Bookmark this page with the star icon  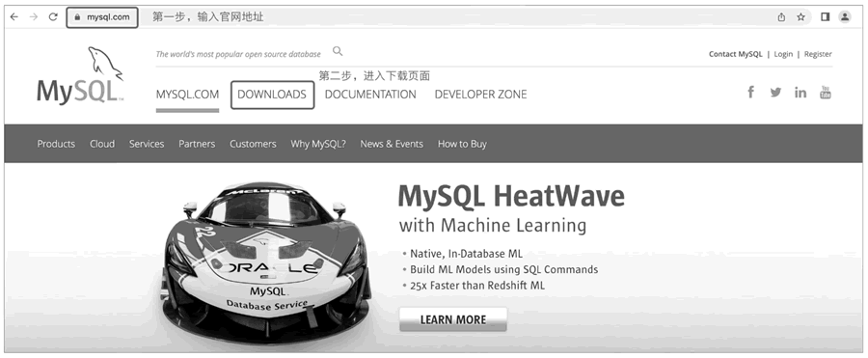pos(800,17)
